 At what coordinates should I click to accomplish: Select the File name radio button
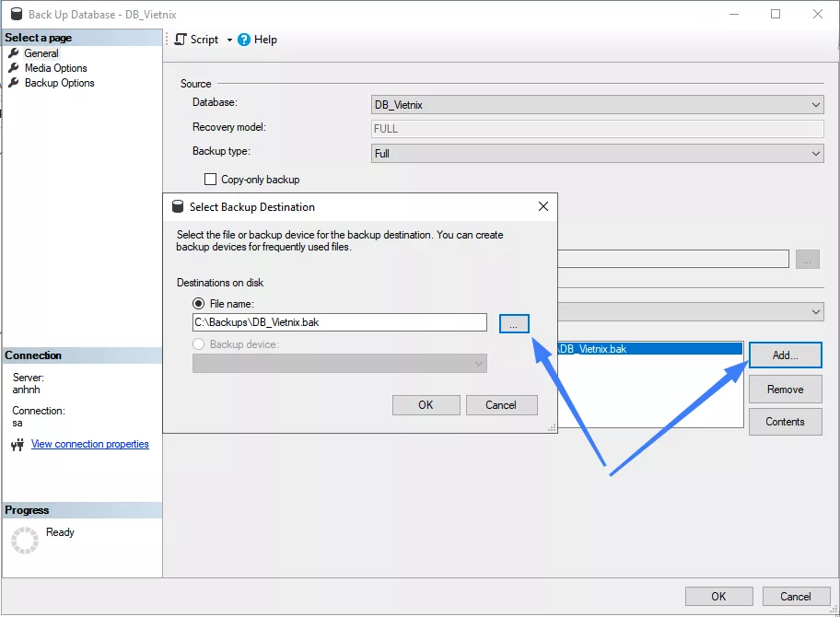point(198,304)
